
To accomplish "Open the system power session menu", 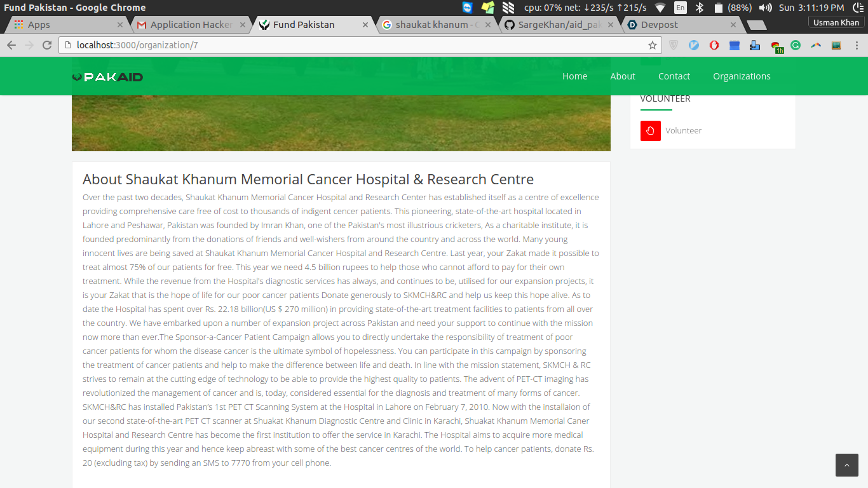I will click(857, 8).
